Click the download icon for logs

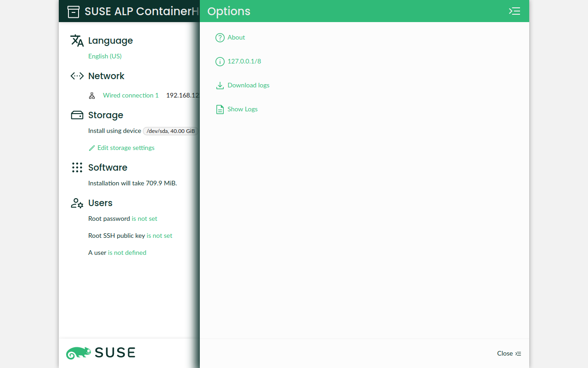pyautogui.click(x=220, y=86)
